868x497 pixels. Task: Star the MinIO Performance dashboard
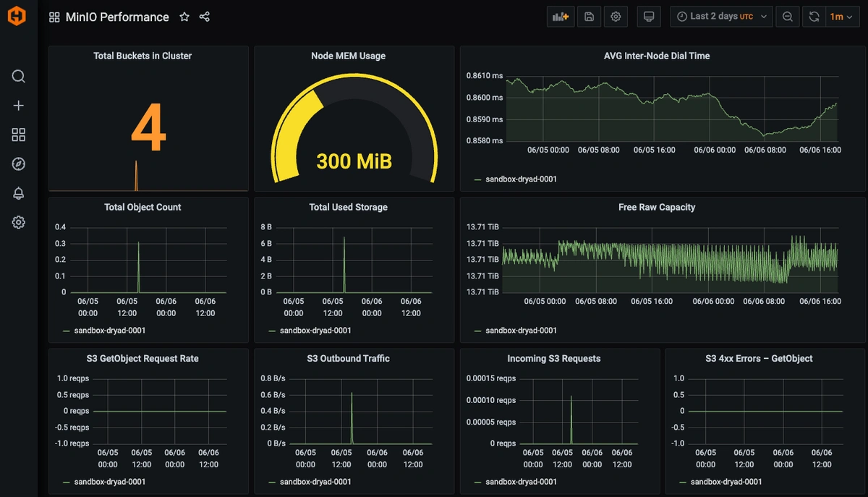[x=184, y=17]
